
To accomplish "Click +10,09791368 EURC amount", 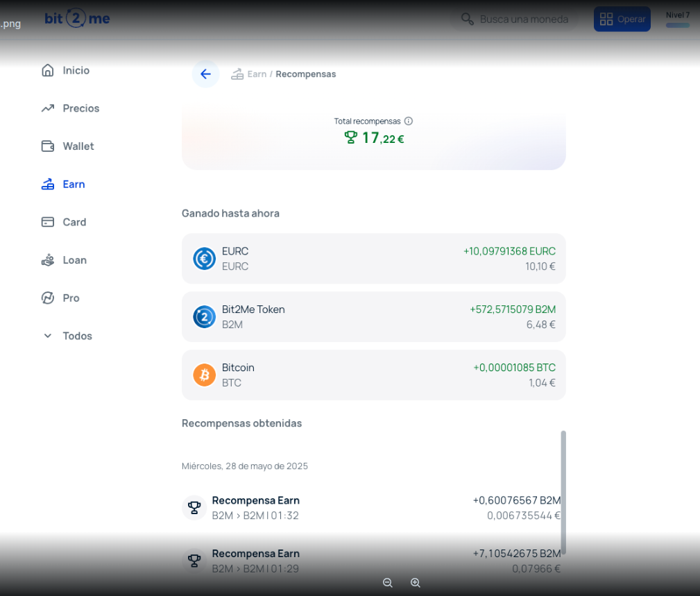I will tap(509, 251).
